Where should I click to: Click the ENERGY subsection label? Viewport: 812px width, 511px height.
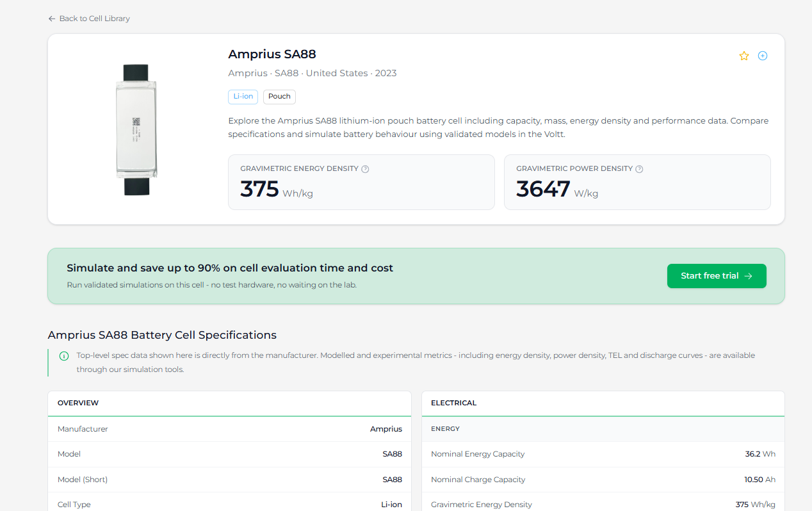tap(446, 429)
